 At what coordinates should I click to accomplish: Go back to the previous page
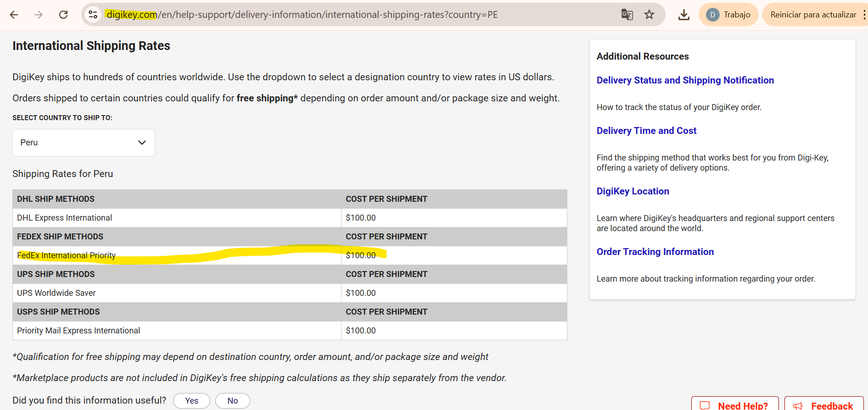pos(14,15)
